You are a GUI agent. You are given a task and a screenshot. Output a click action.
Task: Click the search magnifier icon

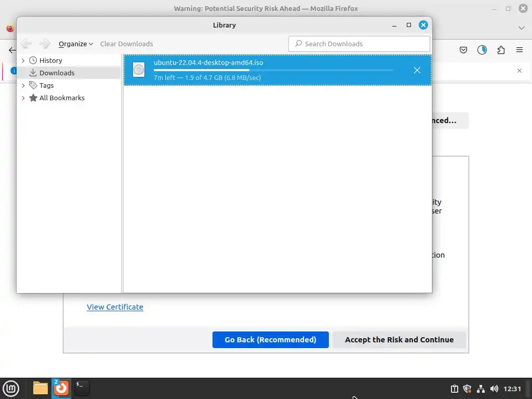click(x=298, y=44)
